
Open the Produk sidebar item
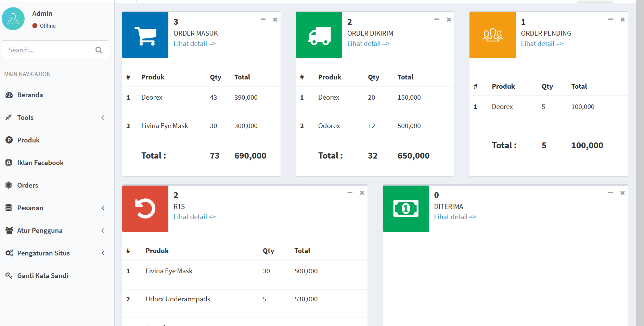[28, 140]
